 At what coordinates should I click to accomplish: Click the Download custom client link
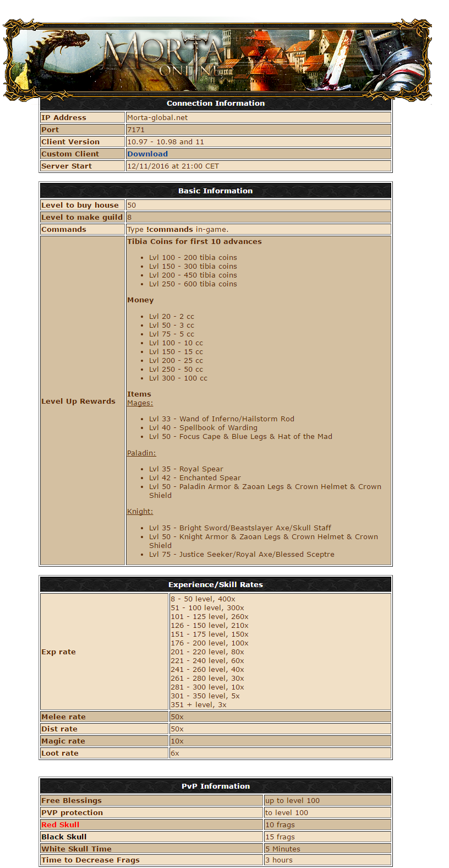click(x=147, y=154)
